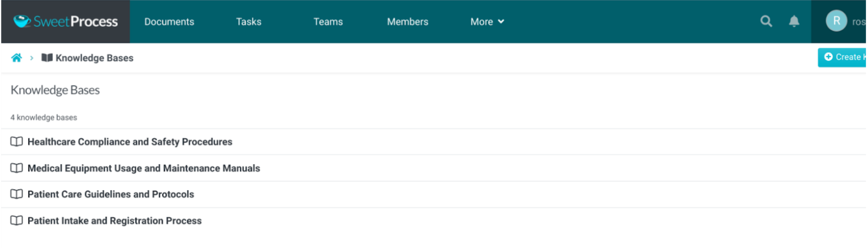Open Healthcare Compliance and Safety Procedures
Viewport: 868px width, 248px height.
(130, 142)
